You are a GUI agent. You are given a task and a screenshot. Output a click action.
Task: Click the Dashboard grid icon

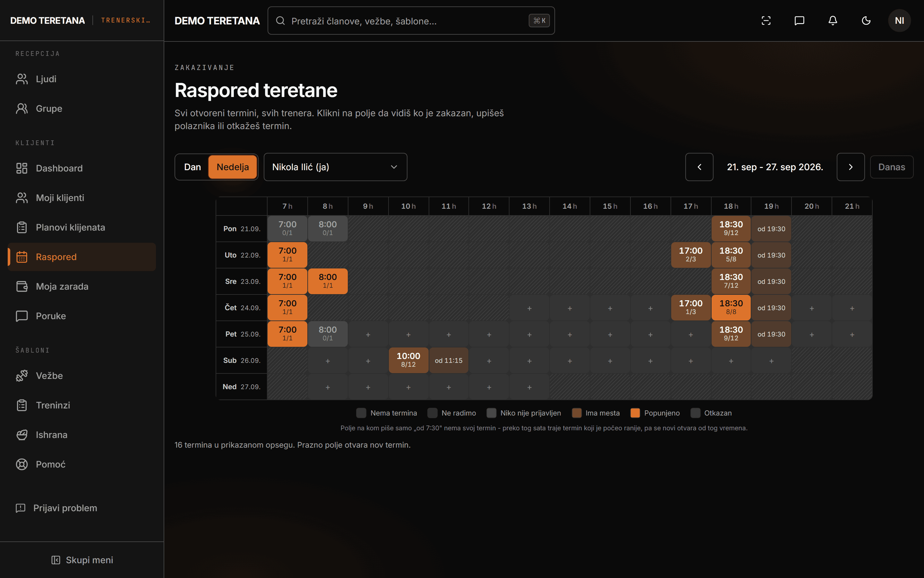click(22, 168)
